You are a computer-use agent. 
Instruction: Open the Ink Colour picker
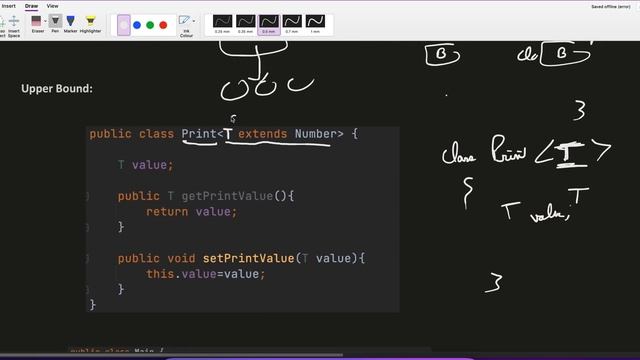(185, 26)
